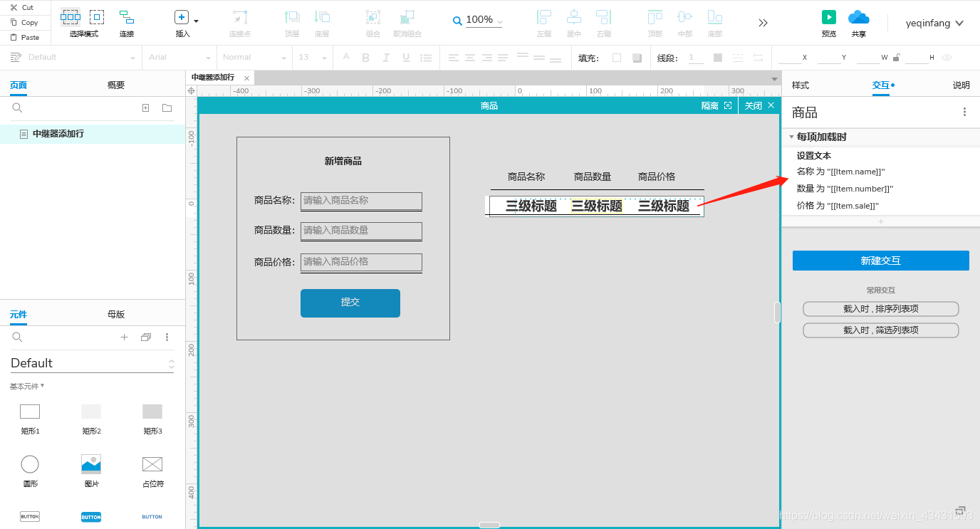Click the 取消组合 ungroup icon
Viewport: 980px width, 529px height.
click(x=407, y=17)
